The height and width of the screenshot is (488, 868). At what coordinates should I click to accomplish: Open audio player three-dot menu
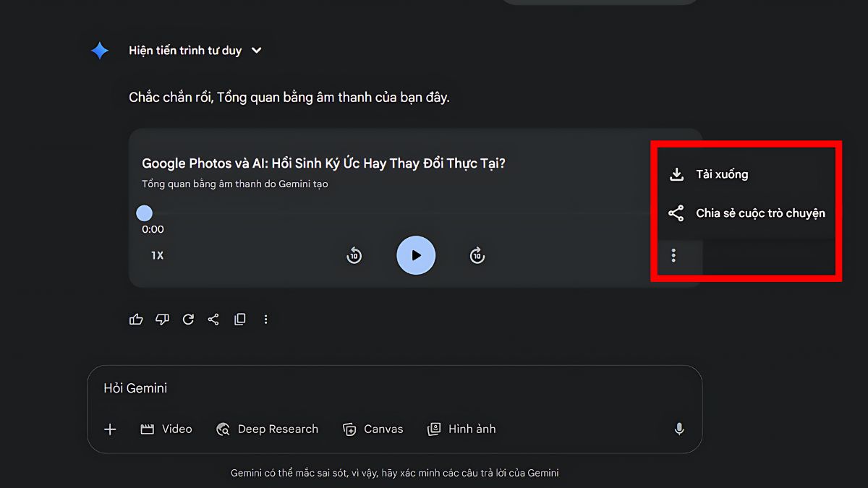pyautogui.click(x=673, y=255)
